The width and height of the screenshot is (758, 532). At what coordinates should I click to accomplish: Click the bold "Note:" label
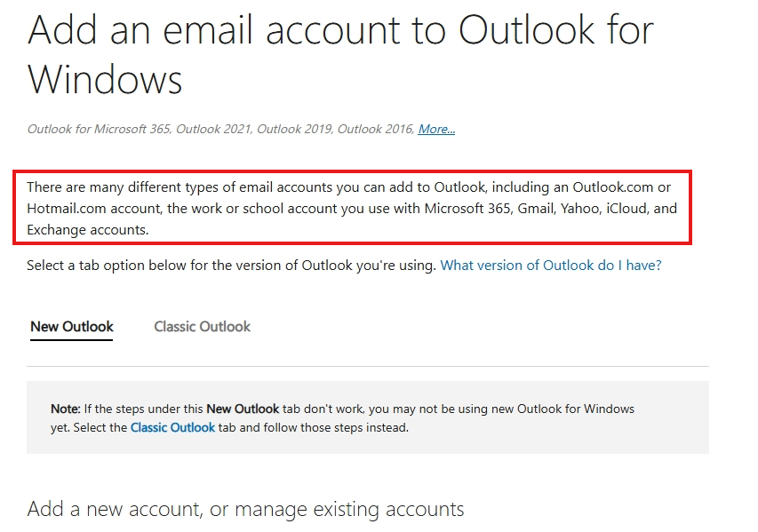(x=65, y=409)
